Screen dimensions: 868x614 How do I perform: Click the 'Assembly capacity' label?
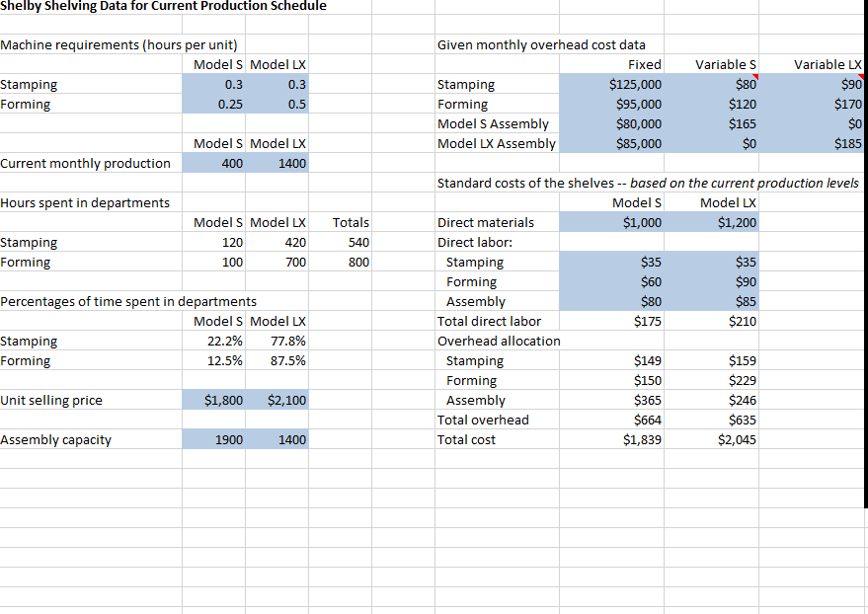(x=56, y=439)
